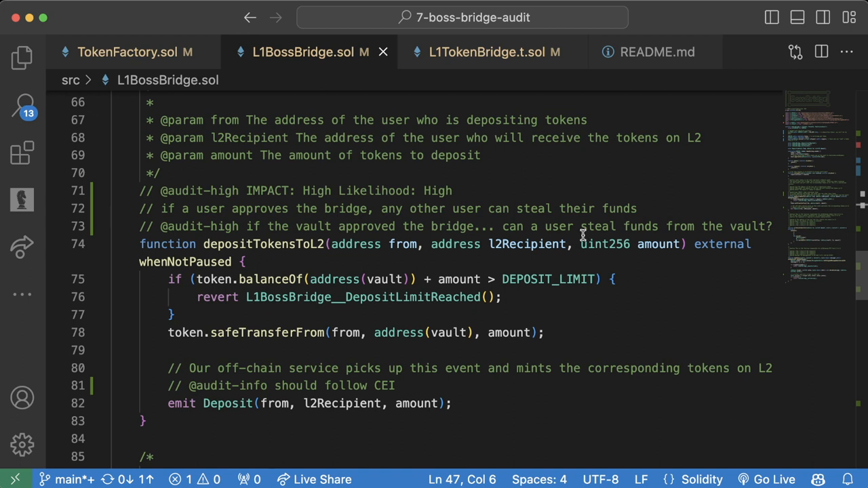
Task: Launch Go Live server from status bar
Action: click(766, 479)
